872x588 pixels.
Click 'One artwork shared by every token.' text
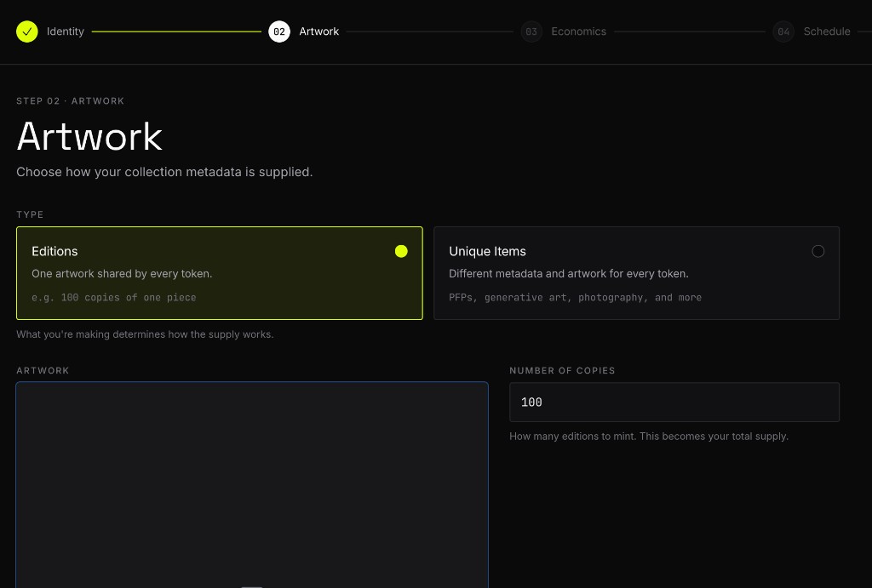(122, 273)
